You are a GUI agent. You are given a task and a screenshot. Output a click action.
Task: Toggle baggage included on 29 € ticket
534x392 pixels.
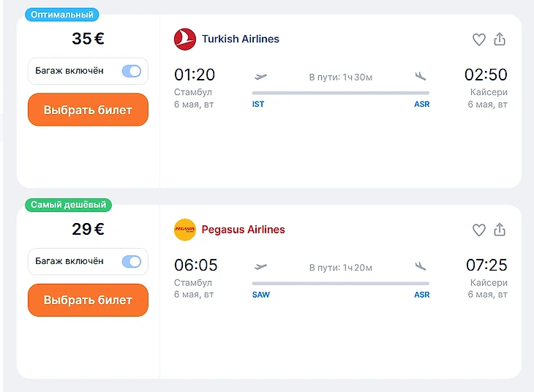(x=132, y=261)
